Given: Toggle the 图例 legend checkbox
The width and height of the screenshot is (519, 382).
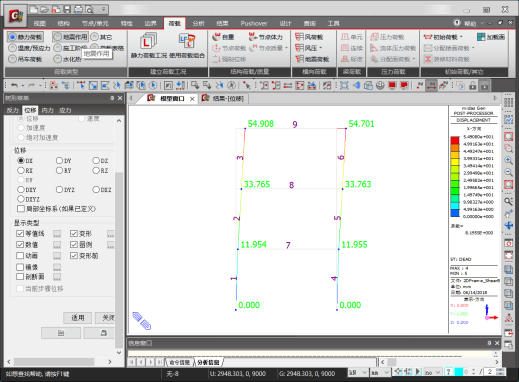Looking at the screenshot, I should pos(74,244).
